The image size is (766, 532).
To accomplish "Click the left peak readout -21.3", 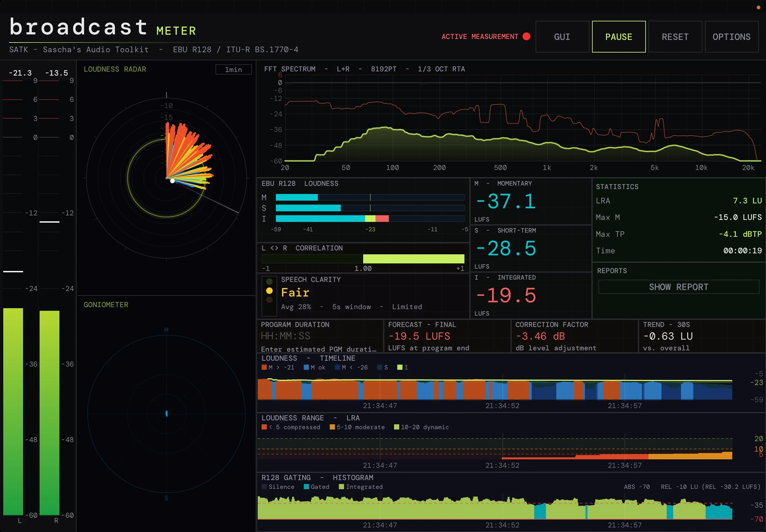I will coord(20,73).
